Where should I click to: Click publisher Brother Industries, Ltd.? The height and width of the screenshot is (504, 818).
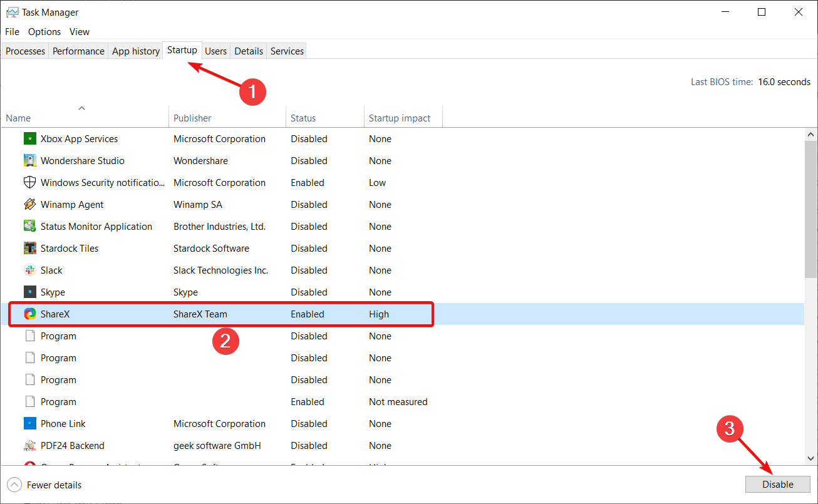(x=220, y=227)
